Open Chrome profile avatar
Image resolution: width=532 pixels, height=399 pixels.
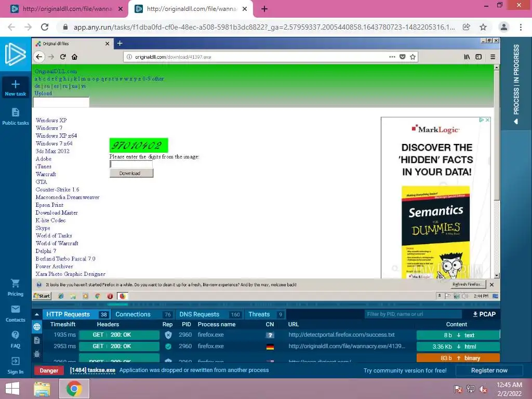pyautogui.click(x=504, y=27)
